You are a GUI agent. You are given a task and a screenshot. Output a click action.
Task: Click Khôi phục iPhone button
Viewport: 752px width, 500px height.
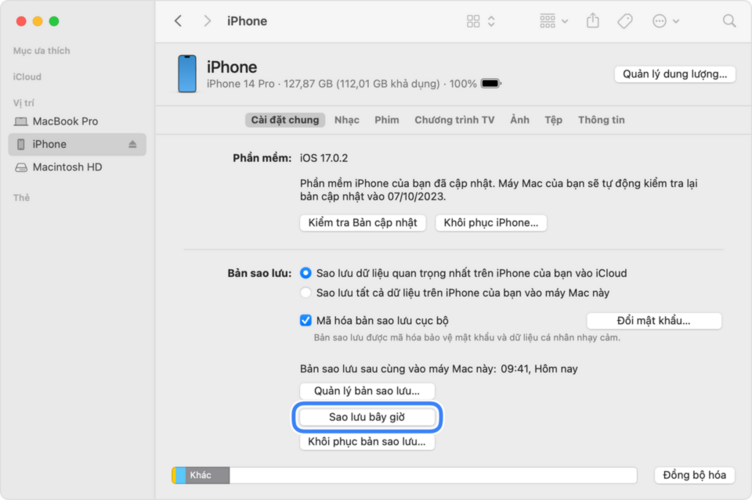coord(491,223)
